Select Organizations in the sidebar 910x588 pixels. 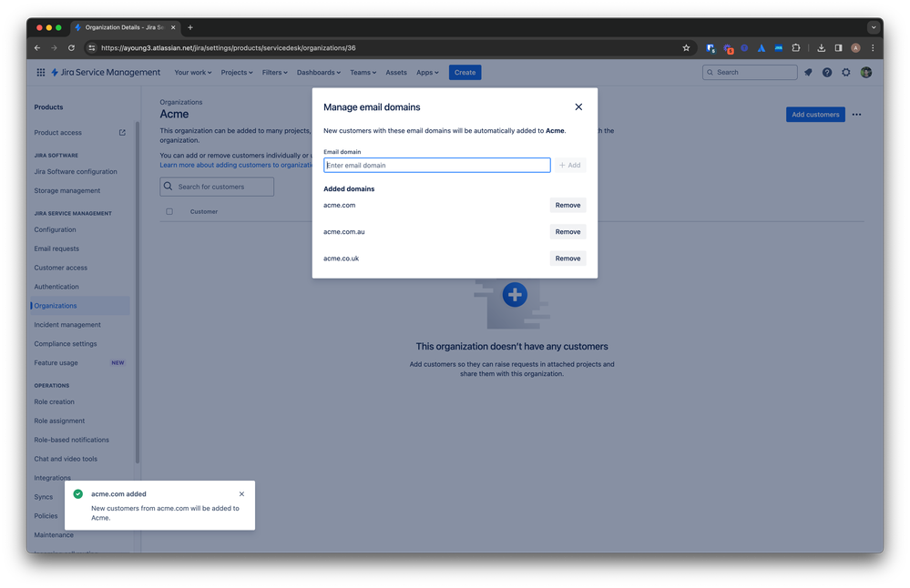coord(59,305)
